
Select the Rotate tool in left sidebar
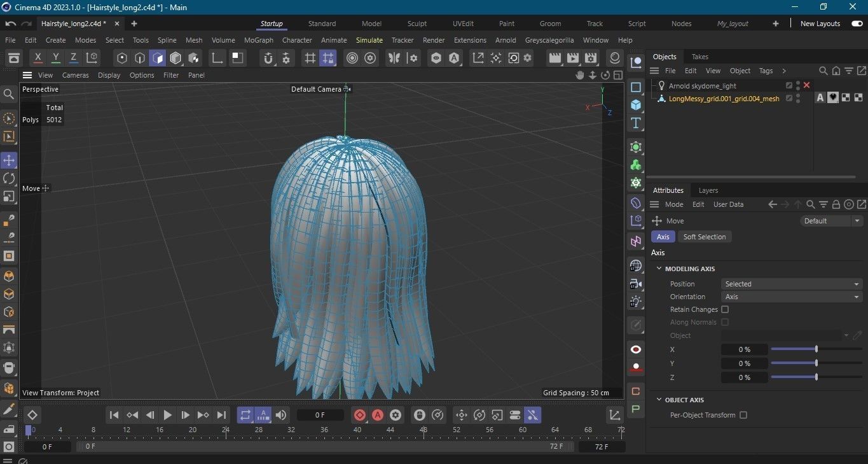click(9, 178)
